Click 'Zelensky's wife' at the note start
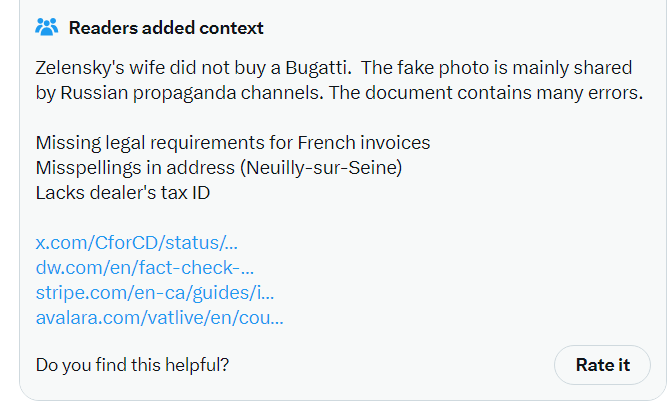 point(100,68)
